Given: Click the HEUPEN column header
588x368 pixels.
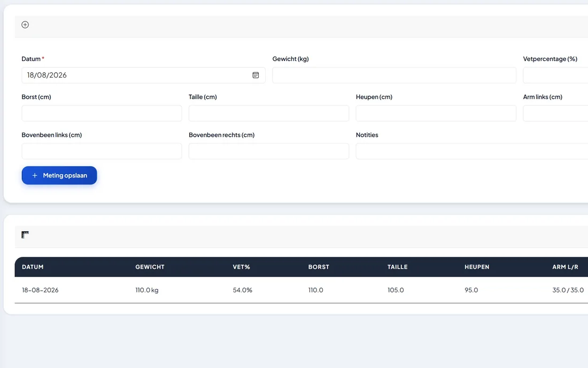Looking at the screenshot, I should tap(477, 267).
